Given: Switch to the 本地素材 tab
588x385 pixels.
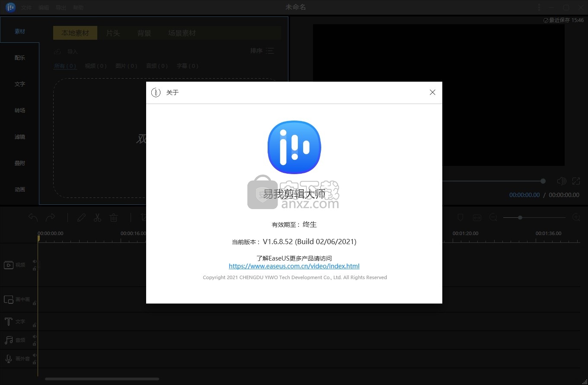Looking at the screenshot, I should click(x=75, y=33).
